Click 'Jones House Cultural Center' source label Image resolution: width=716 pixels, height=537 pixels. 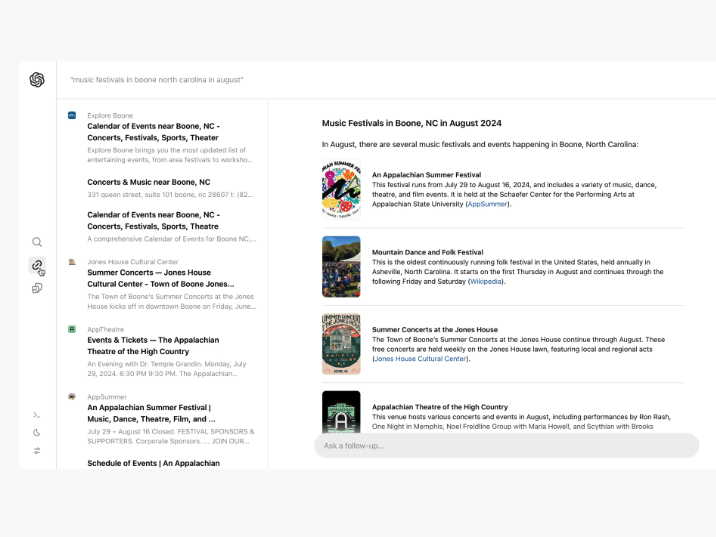133,262
